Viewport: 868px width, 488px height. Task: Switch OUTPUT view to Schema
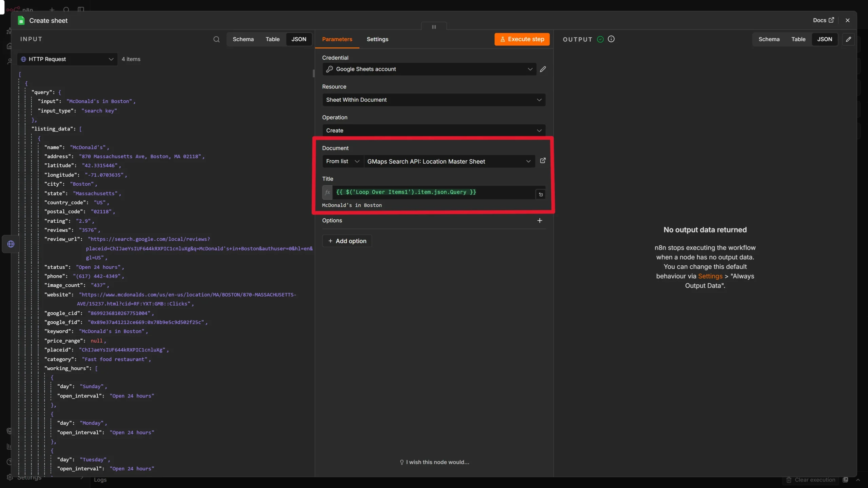pyautogui.click(x=769, y=39)
